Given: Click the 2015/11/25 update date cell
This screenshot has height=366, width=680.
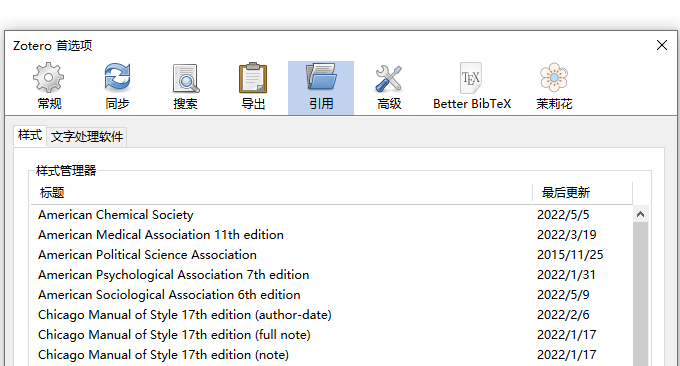Looking at the screenshot, I should pyautogui.click(x=570, y=255).
